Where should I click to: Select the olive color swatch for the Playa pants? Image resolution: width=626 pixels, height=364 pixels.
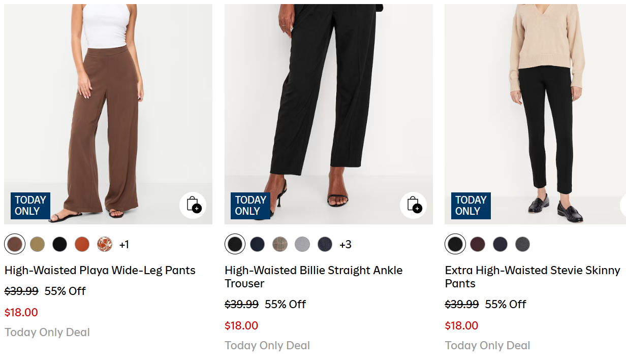click(37, 244)
